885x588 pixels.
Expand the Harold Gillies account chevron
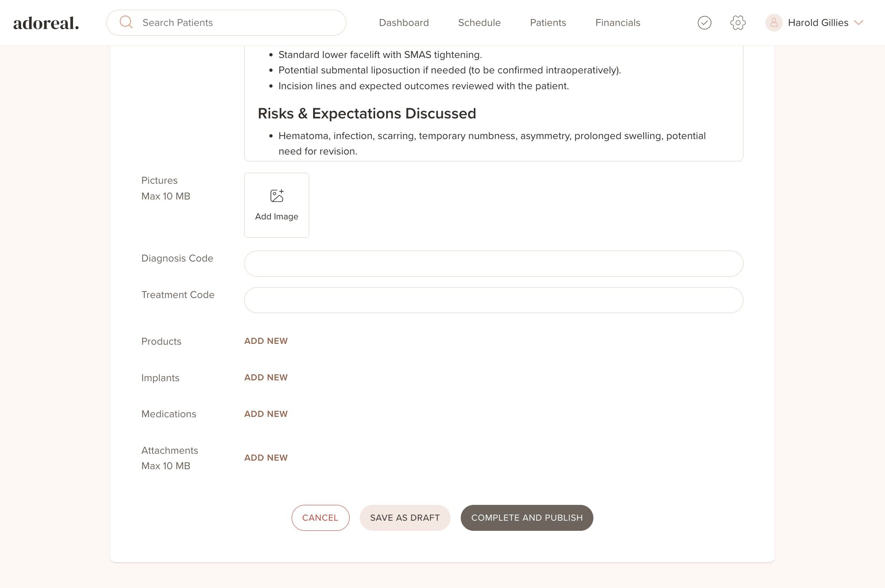pos(859,23)
